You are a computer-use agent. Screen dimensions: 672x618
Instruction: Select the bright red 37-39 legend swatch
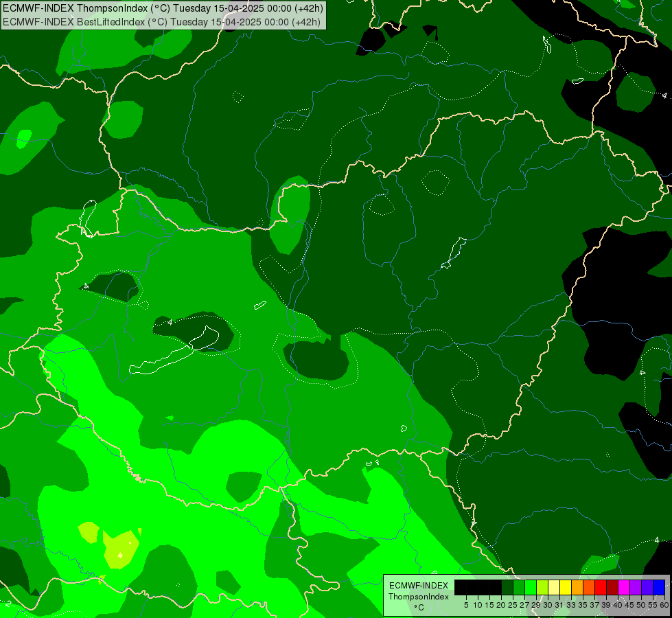pos(601,587)
